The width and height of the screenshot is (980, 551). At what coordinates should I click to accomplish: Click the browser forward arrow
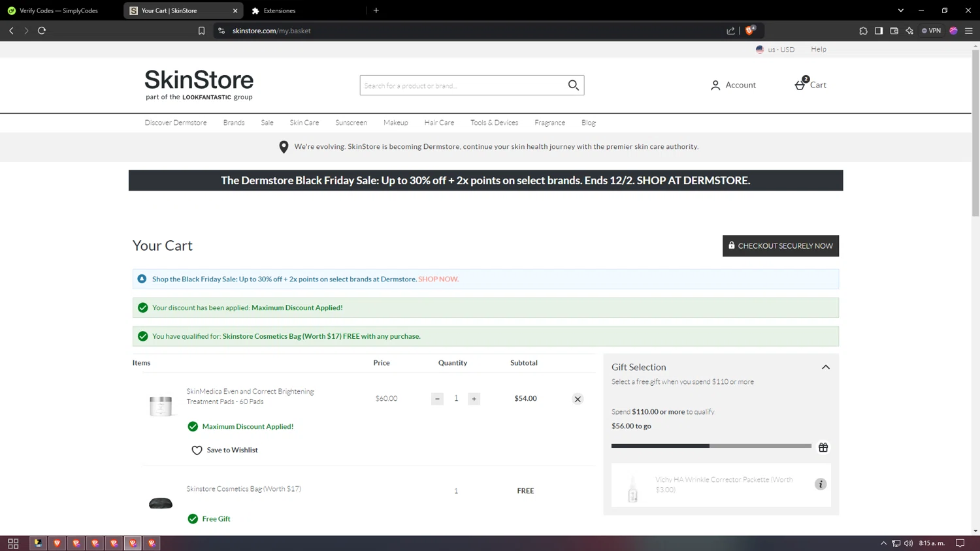coord(26,31)
